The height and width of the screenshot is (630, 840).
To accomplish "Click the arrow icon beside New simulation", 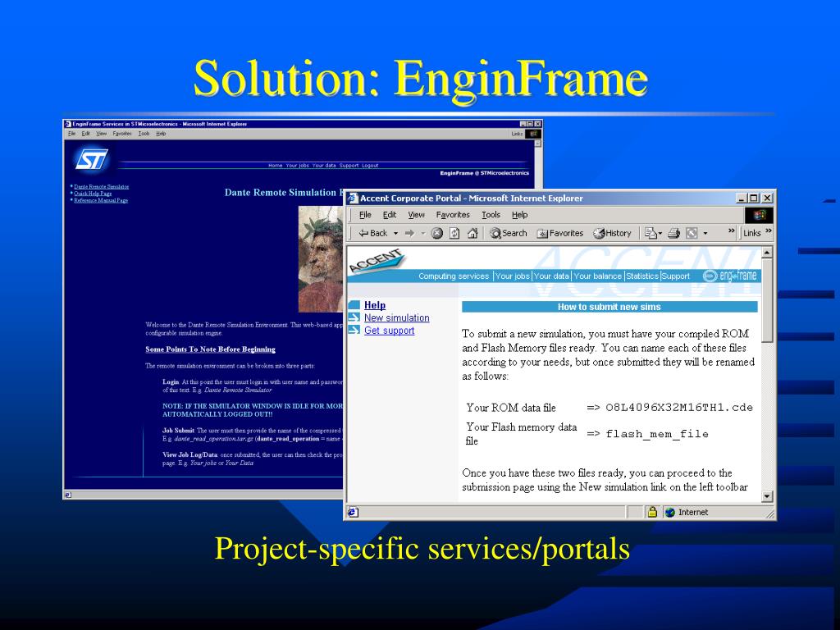I will coord(354,317).
